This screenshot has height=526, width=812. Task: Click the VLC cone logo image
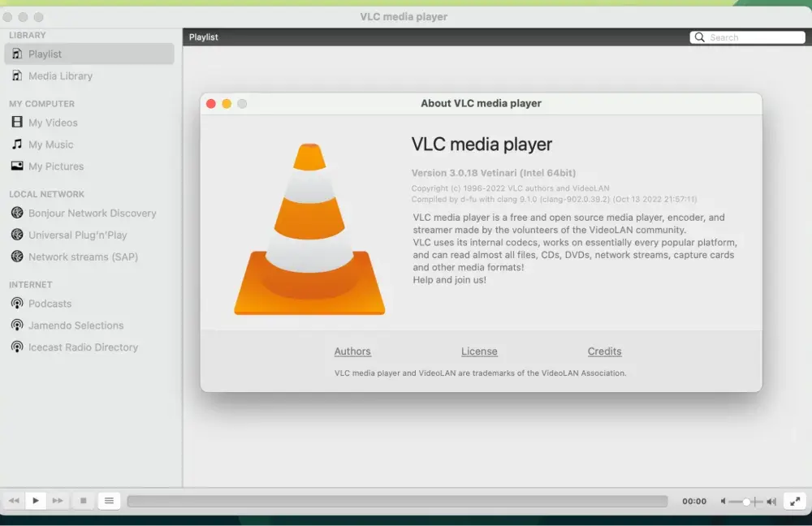pyautogui.click(x=309, y=228)
